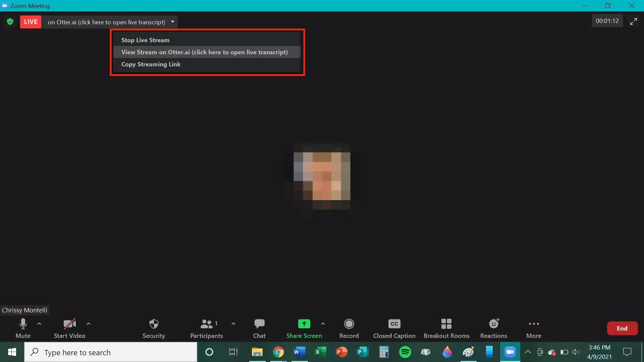
Task: Open Microsoft Word from the taskbar
Action: [x=299, y=352]
